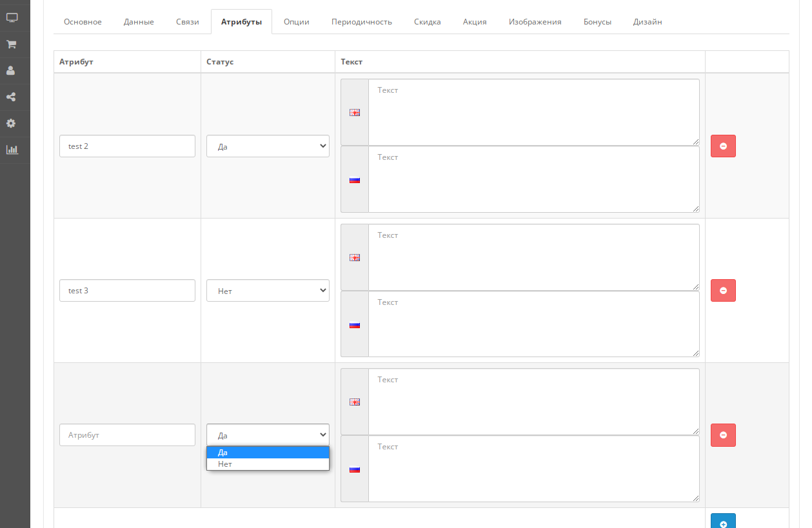Click the test 2 attribute name field
The height and width of the screenshot is (528, 812).
(127, 146)
